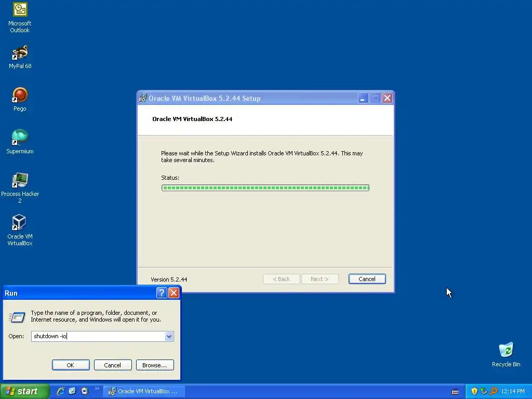Expand the Open combo box history dropdown

[169, 336]
